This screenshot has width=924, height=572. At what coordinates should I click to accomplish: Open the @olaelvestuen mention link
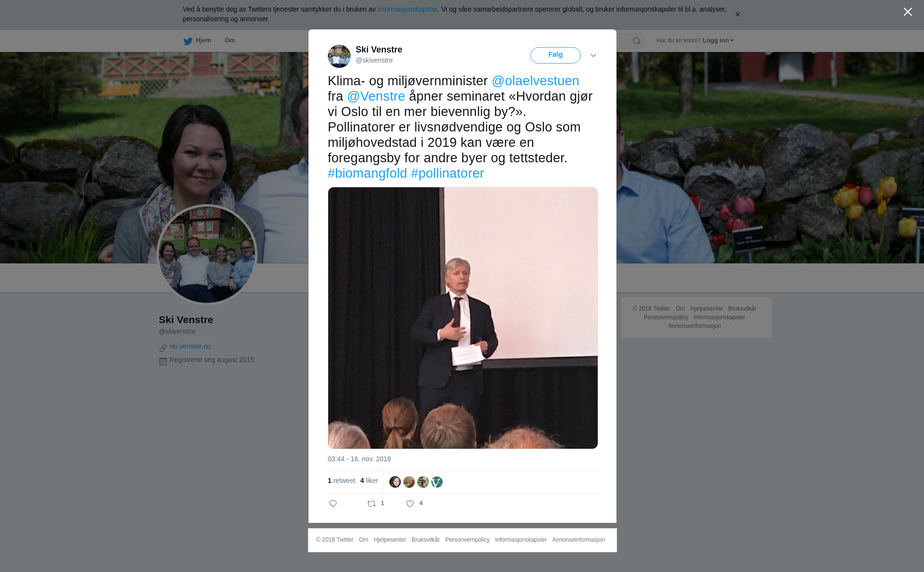click(x=536, y=81)
